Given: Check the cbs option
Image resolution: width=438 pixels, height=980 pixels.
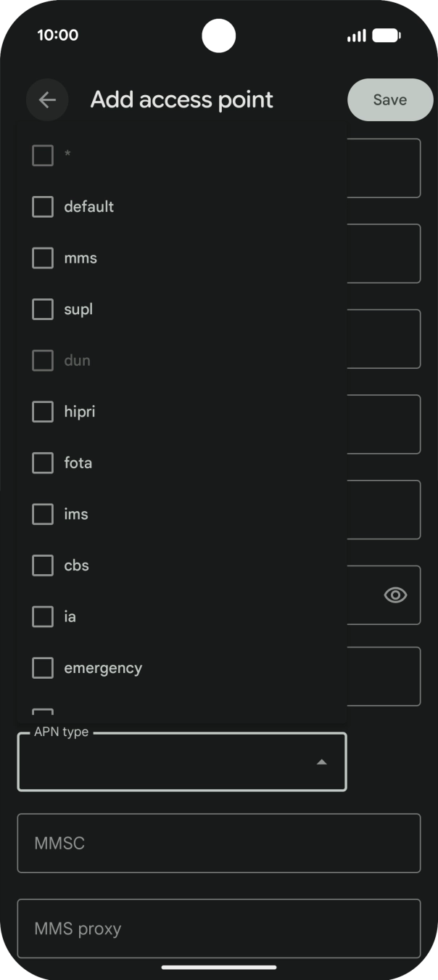Looking at the screenshot, I should (x=42, y=565).
